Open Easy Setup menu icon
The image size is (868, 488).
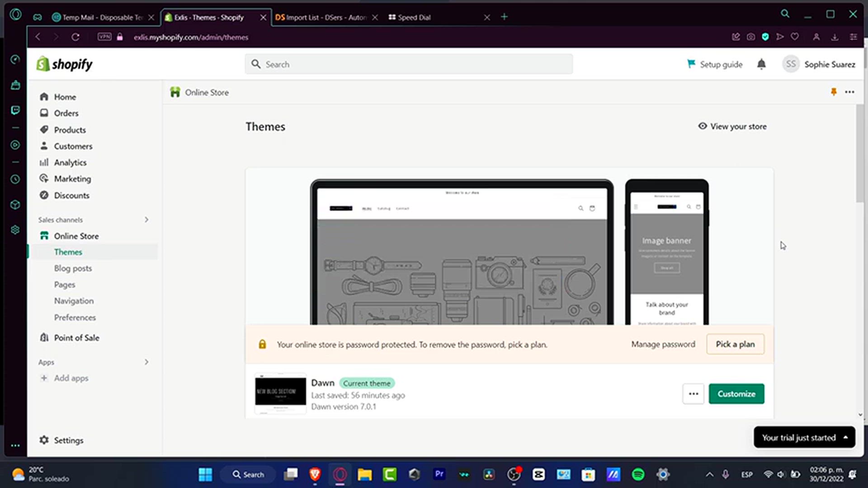pyautogui.click(x=853, y=37)
